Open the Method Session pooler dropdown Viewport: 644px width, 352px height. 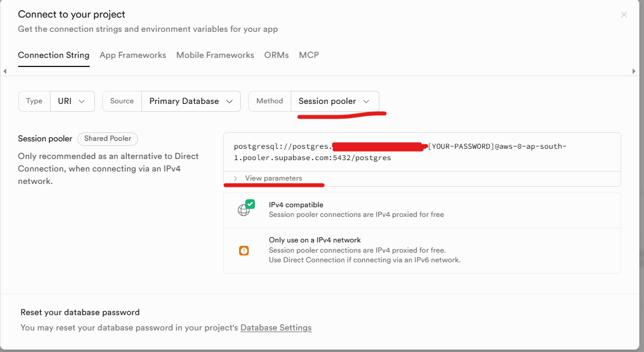click(x=334, y=101)
